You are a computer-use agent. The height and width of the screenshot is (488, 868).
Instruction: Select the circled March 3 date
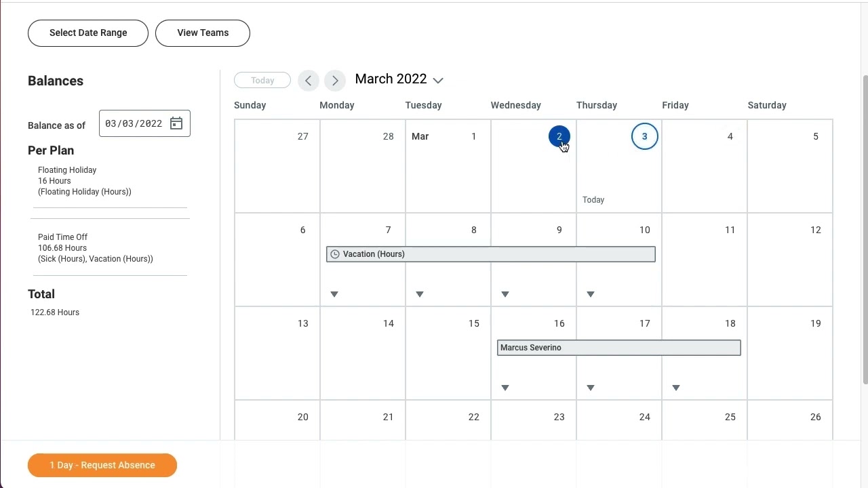click(645, 136)
